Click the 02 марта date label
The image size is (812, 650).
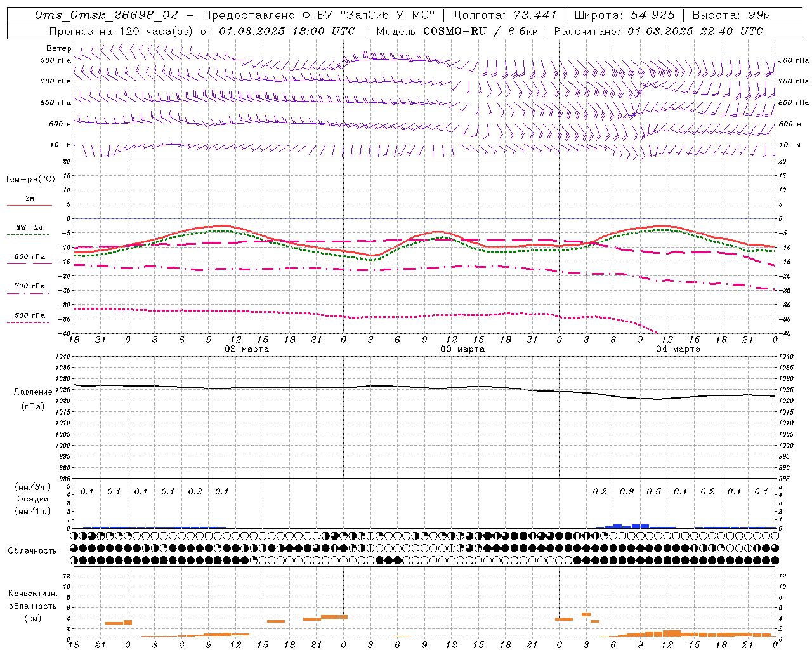click(x=247, y=349)
